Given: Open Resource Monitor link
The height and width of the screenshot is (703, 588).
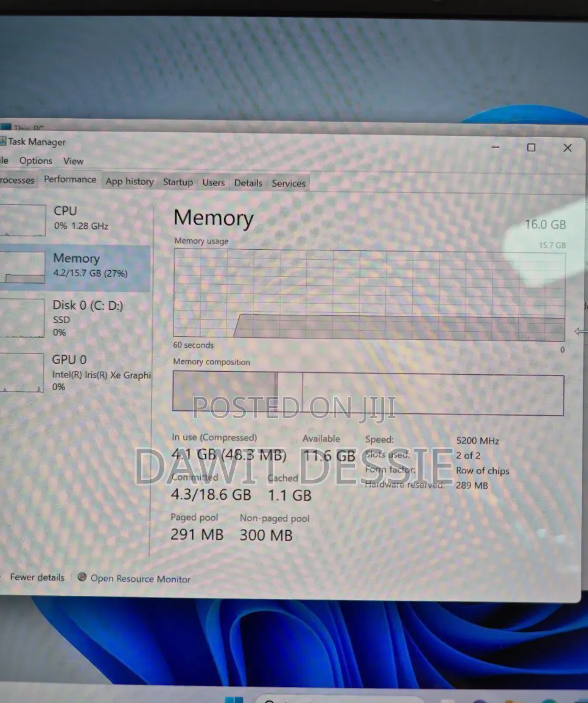Looking at the screenshot, I should point(140,579).
